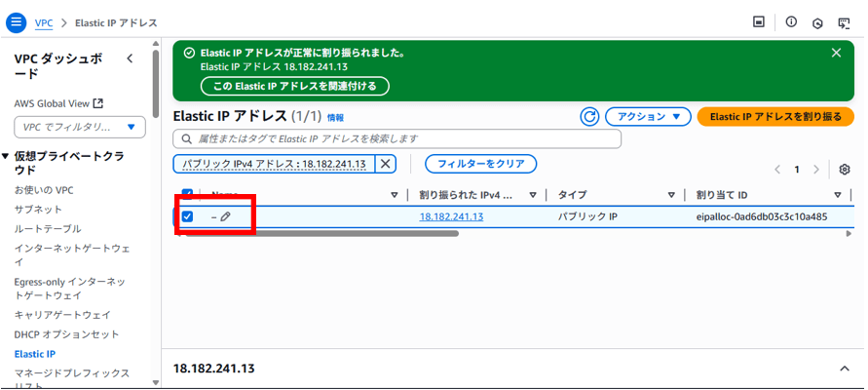Open the info circle icon in top bar

pyautogui.click(x=791, y=21)
